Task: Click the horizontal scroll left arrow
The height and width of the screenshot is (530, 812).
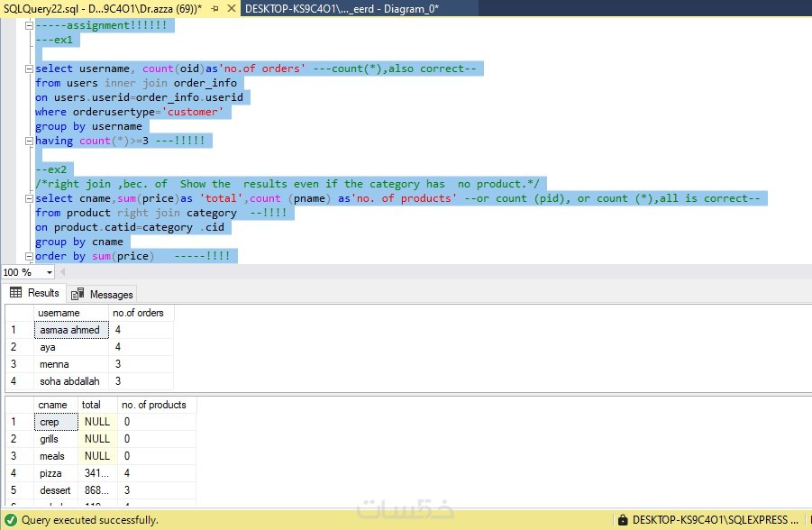Action: [64, 271]
